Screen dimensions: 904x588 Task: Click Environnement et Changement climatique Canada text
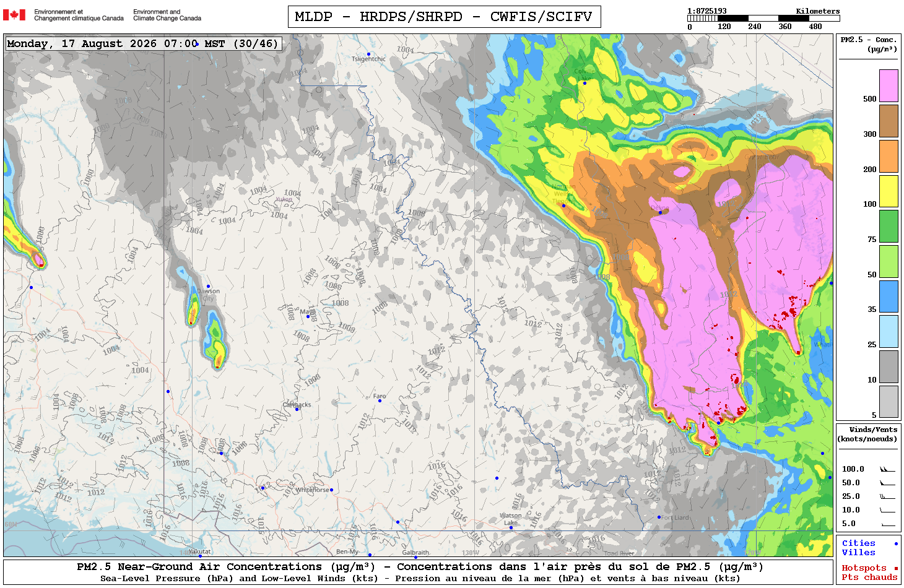[x=79, y=15]
